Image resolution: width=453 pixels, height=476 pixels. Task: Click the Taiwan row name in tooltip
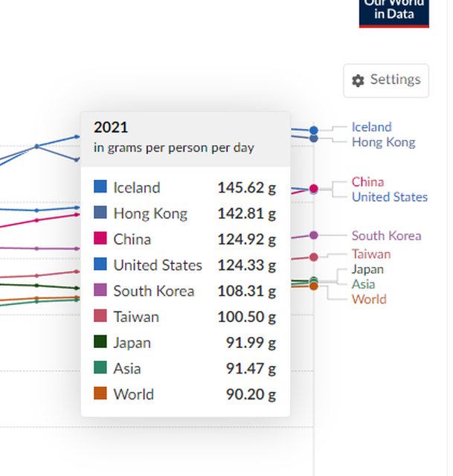(136, 317)
